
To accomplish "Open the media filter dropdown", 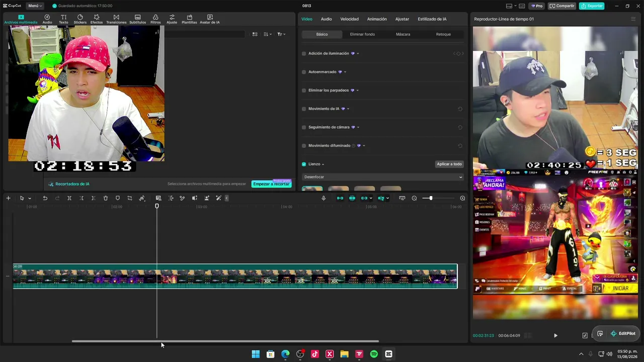I will pyautogui.click(x=281, y=34).
